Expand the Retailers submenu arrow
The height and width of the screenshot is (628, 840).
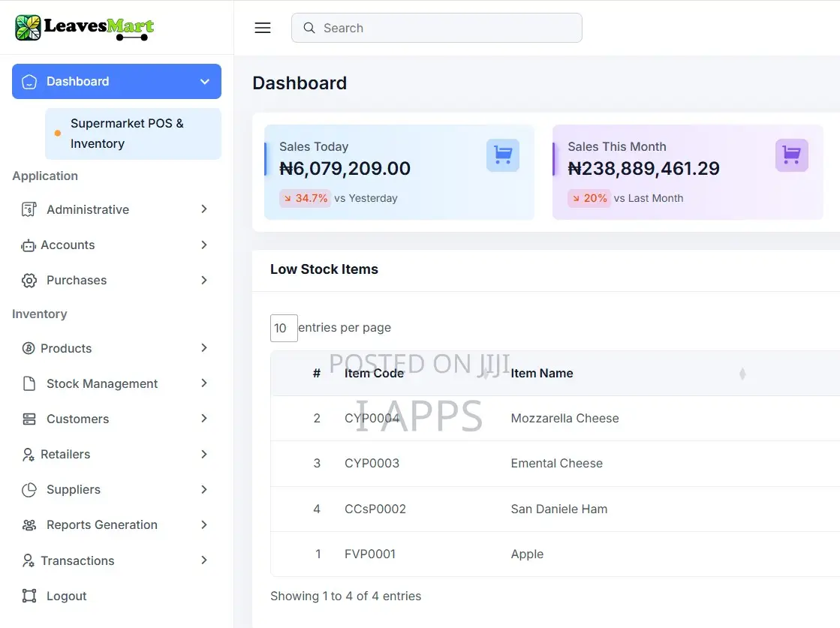(x=204, y=454)
